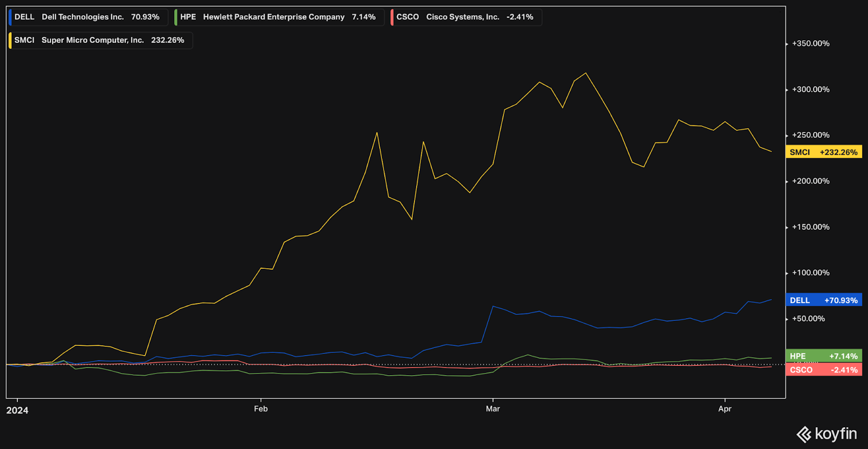Click the Apr label on time axis
The width and height of the screenshot is (868, 449).
point(725,409)
